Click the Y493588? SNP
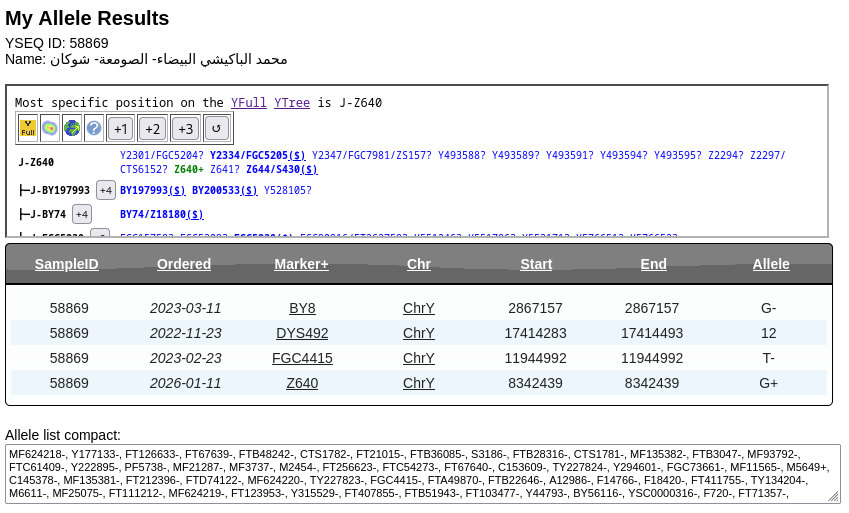 462,155
